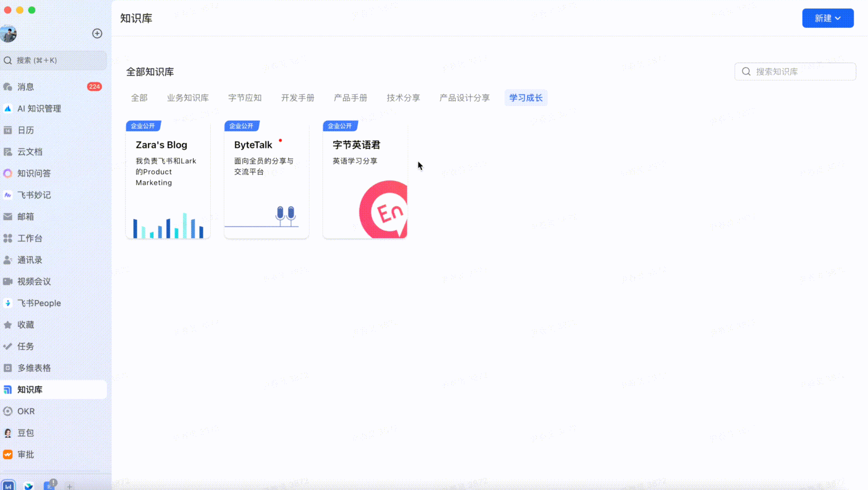
Task: Open 审批 approvals
Action: 53,455
